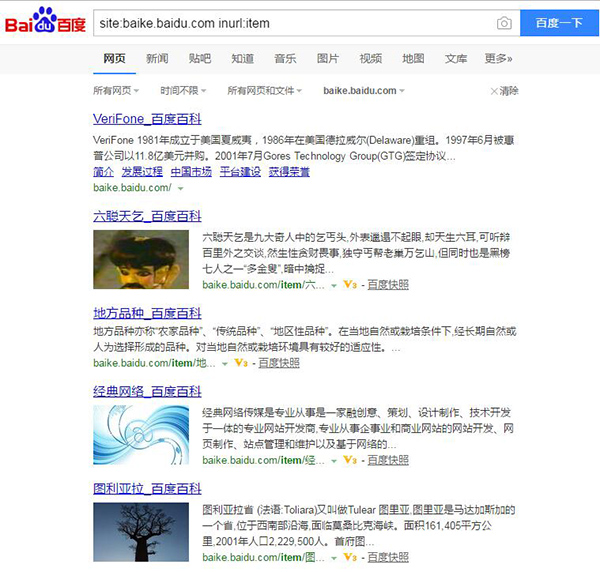Expand arrow next to 地方品种 URL
The image size is (600, 572).
click(225, 363)
